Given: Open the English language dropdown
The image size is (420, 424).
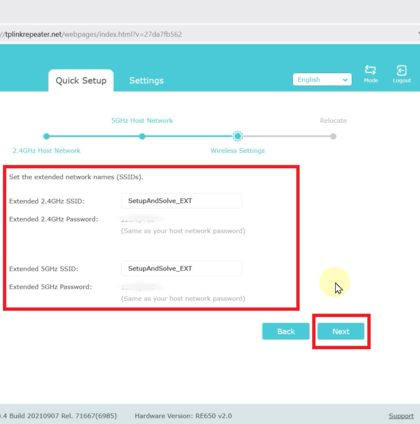Looking at the screenshot, I should tap(322, 80).
